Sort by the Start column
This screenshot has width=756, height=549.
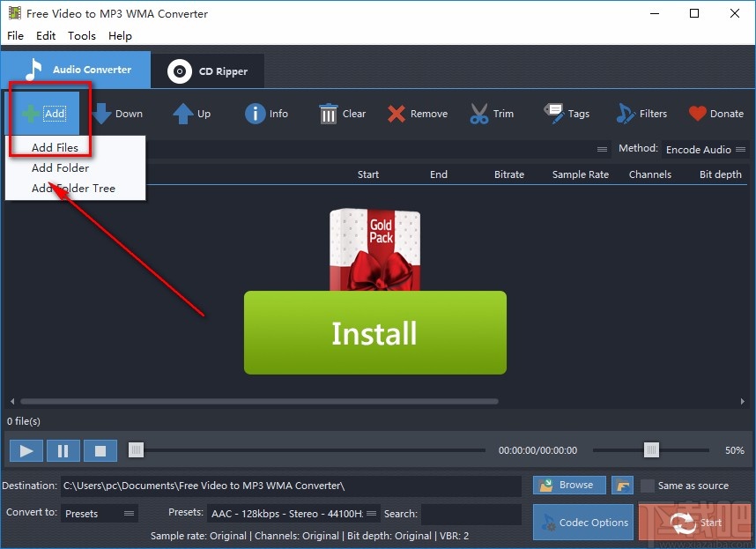pyautogui.click(x=368, y=174)
